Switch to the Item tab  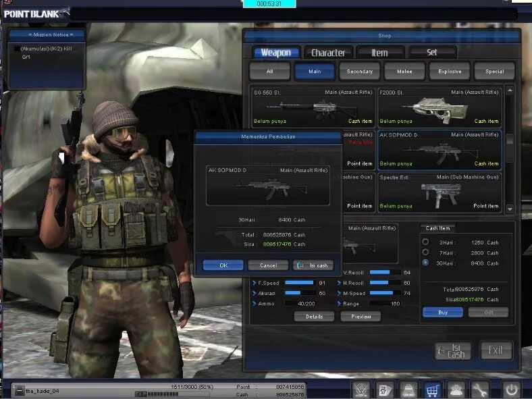[379, 53]
